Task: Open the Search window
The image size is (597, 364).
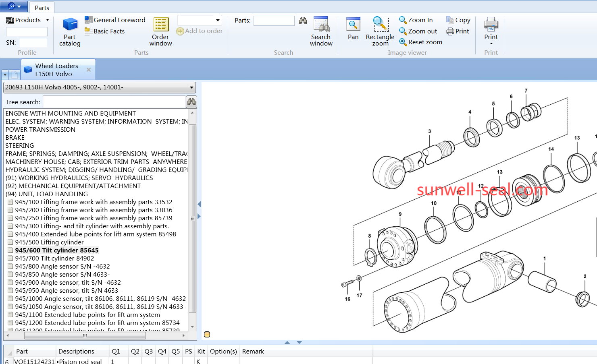Action: pyautogui.click(x=321, y=32)
